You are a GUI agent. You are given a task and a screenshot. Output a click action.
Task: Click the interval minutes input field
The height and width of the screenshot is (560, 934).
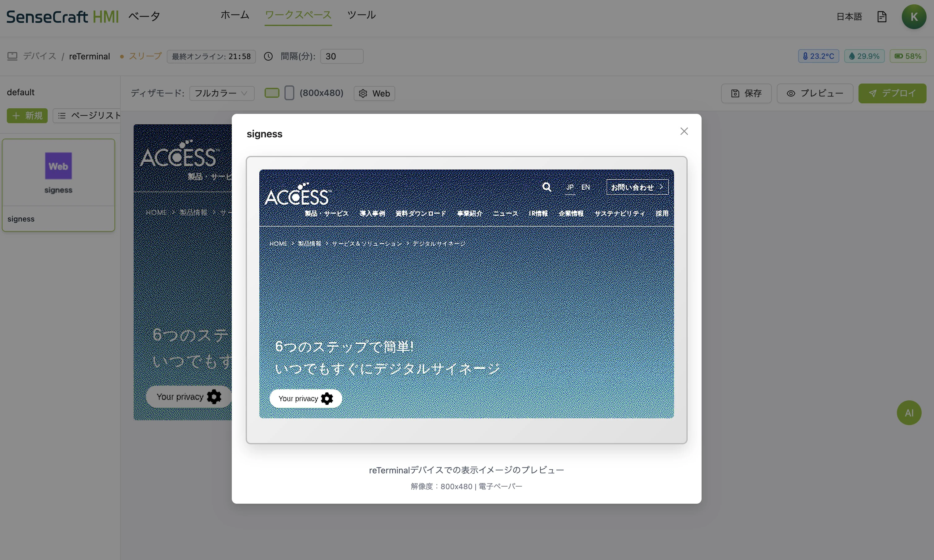click(x=341, y=56)
